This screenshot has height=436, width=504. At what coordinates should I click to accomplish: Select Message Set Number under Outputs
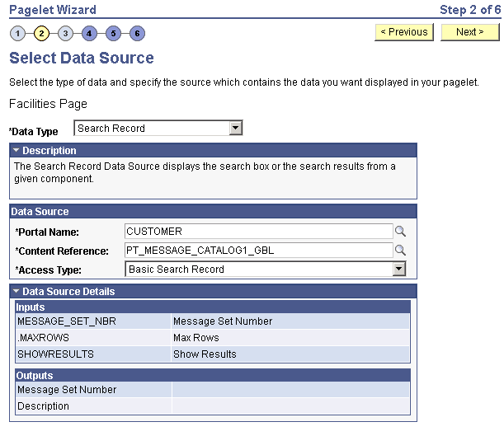67,390
